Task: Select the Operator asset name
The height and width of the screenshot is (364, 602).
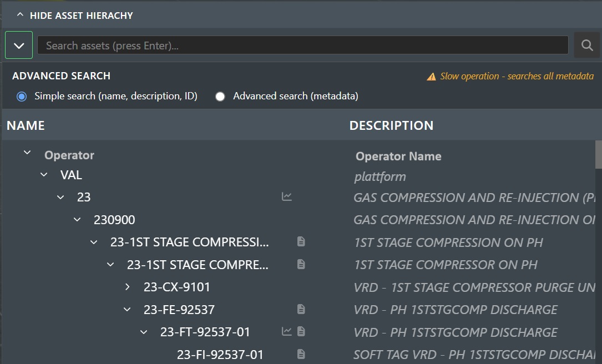Action: pos(69,155)
